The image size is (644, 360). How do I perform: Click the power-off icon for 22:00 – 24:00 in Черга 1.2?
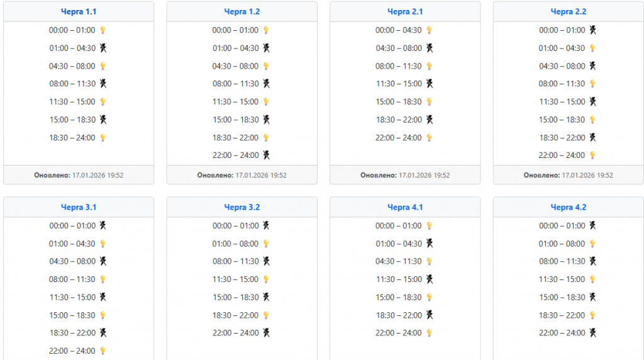[266, 155]
